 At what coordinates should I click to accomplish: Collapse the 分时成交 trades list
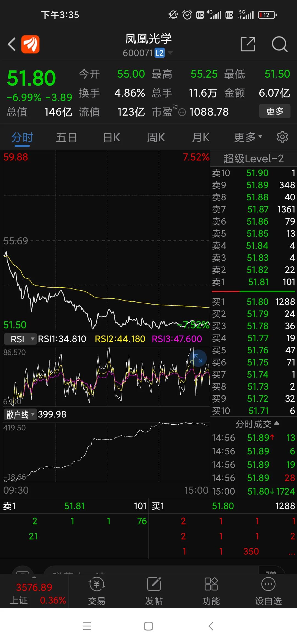257,424
